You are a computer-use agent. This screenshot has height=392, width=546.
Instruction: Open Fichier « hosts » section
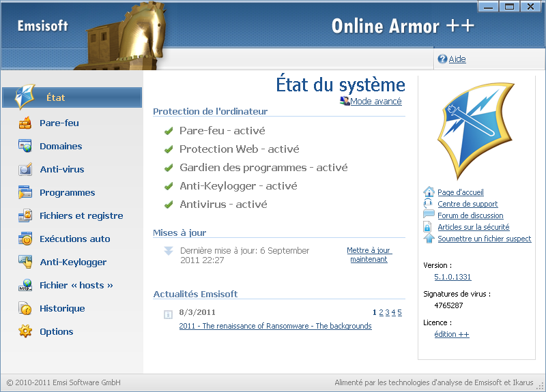point(76,285)
